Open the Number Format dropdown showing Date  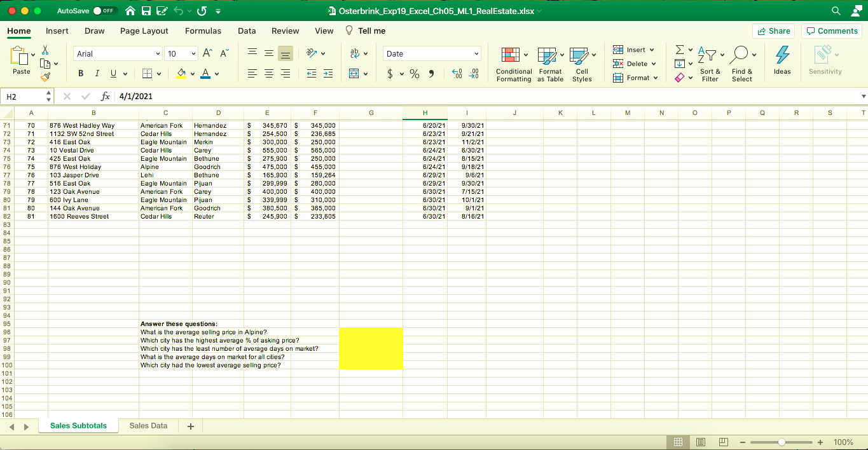[432, 53]
